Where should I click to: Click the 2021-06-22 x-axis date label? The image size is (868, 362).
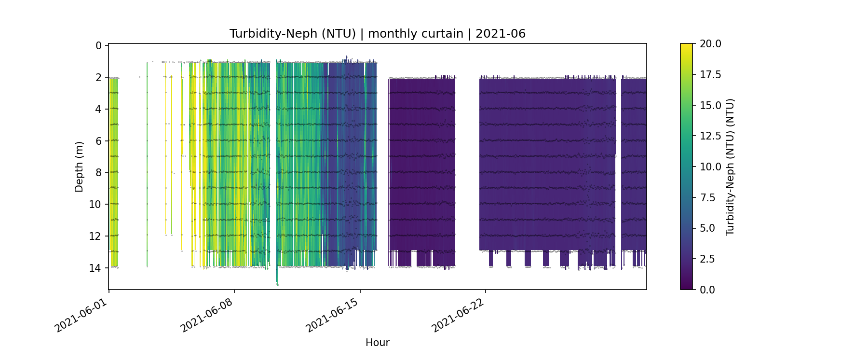(457, 315)
